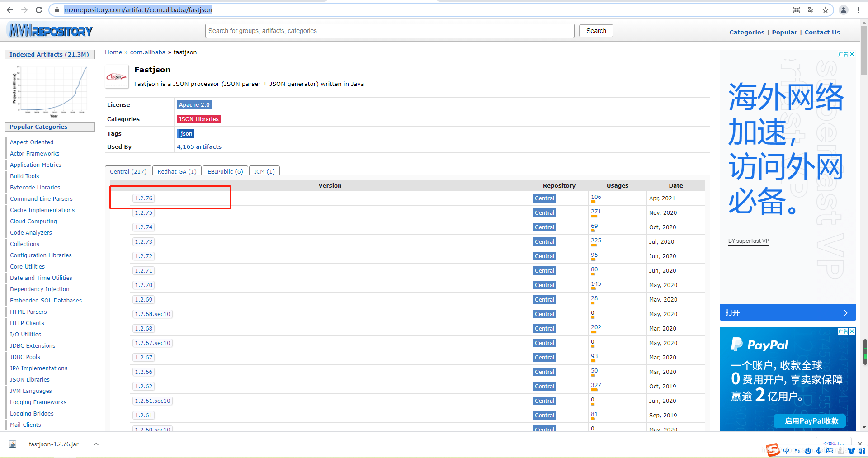Click JSON Libraries category tag
This screenshot has height=458, width=868.
point(198,119)
